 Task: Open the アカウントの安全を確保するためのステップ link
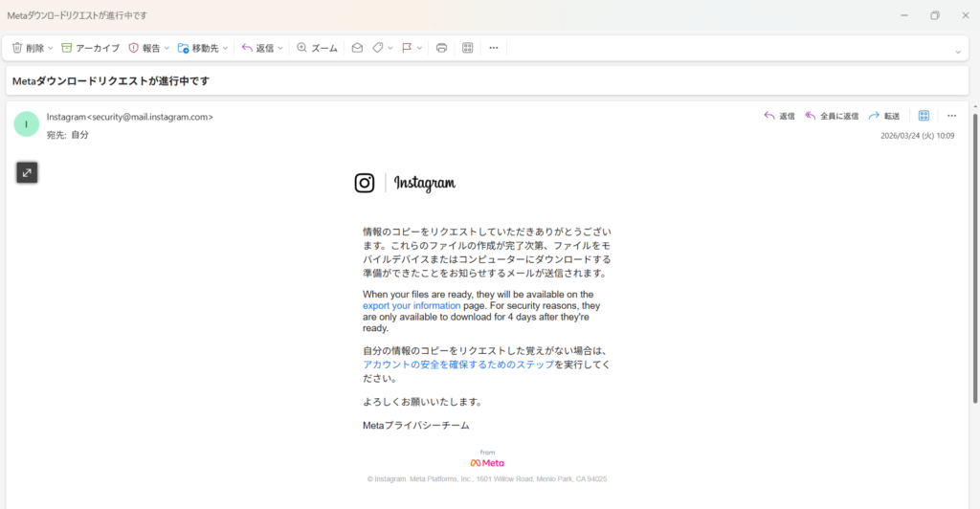458,365
